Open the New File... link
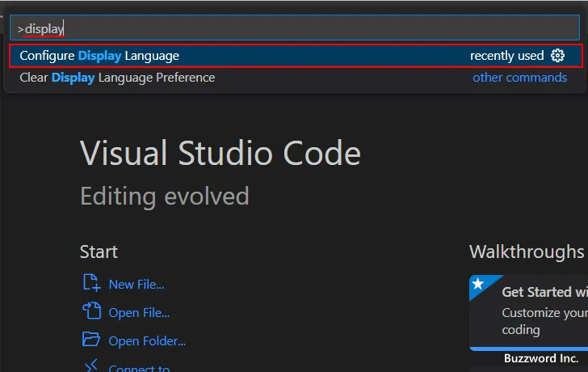 (x=136, y=285)
